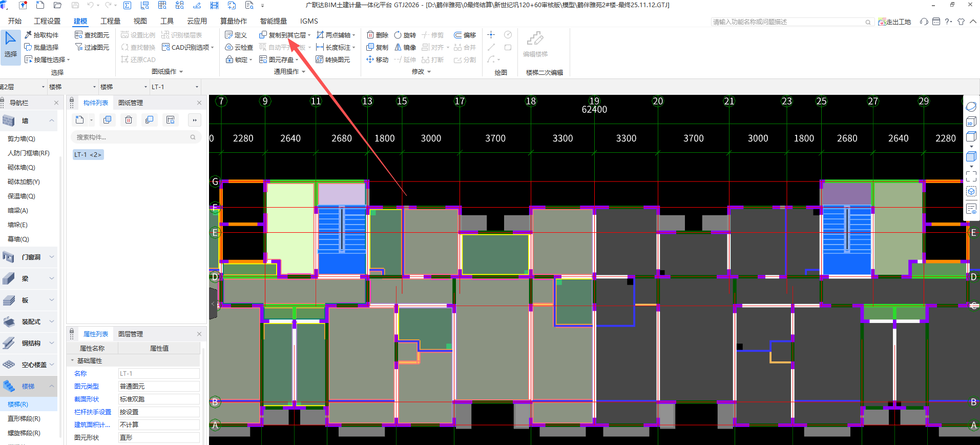Click the save icon in quick access bar
Screen dimensions: 980x445
[75, 5]
